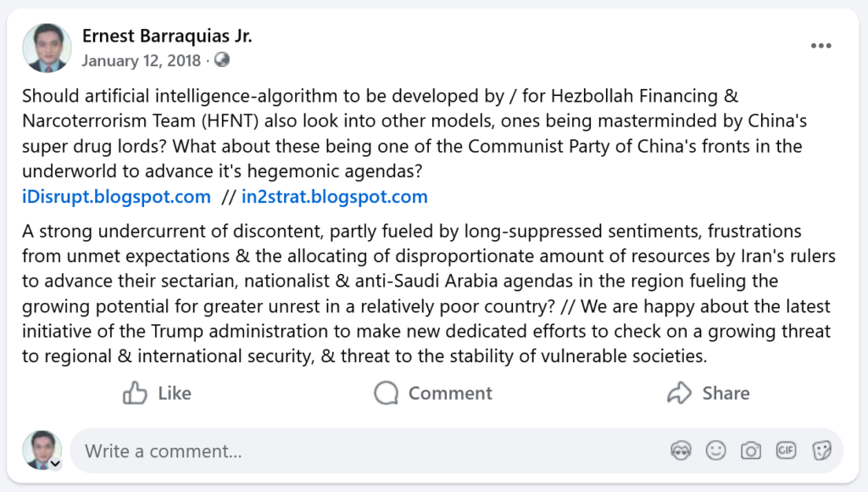Open the sticker picker in comment box

point(821,450)
